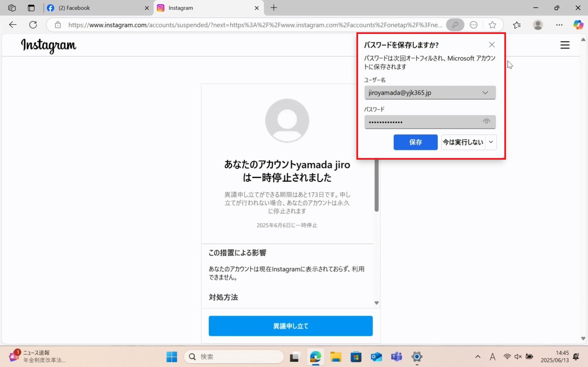
Task: Open Instagram hamburger menu
Action: (565, 45)
